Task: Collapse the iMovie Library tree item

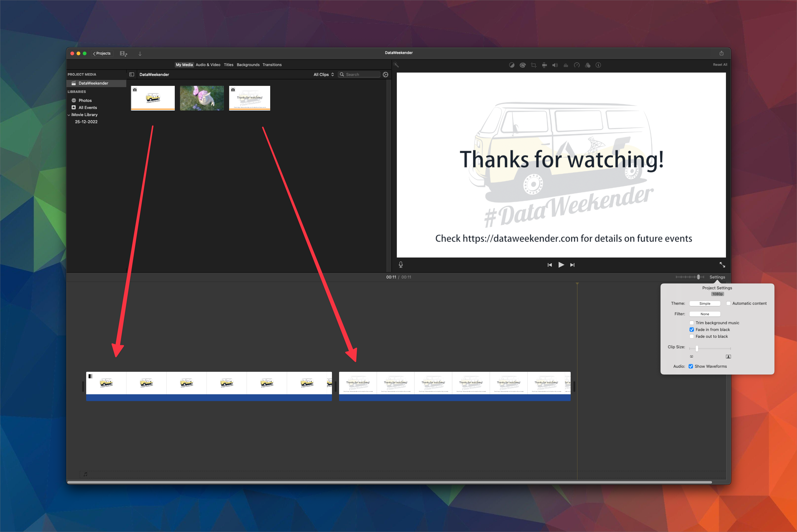Action: point(69,115)
